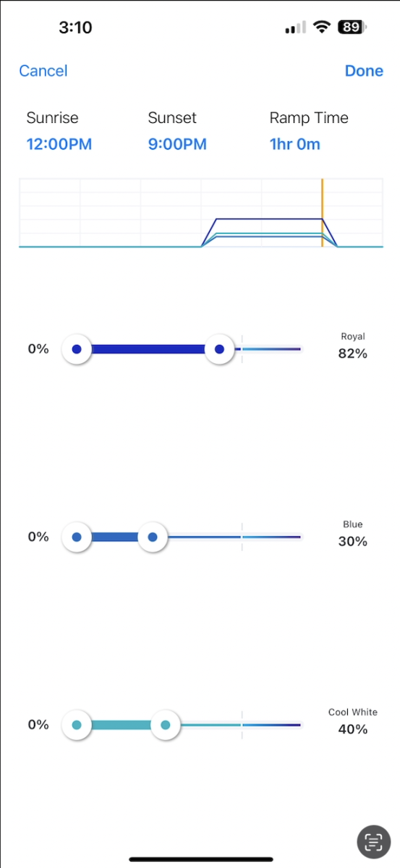Tap the cellular signal bars icon
400x868 pixels.
click(x=296, y=27)
